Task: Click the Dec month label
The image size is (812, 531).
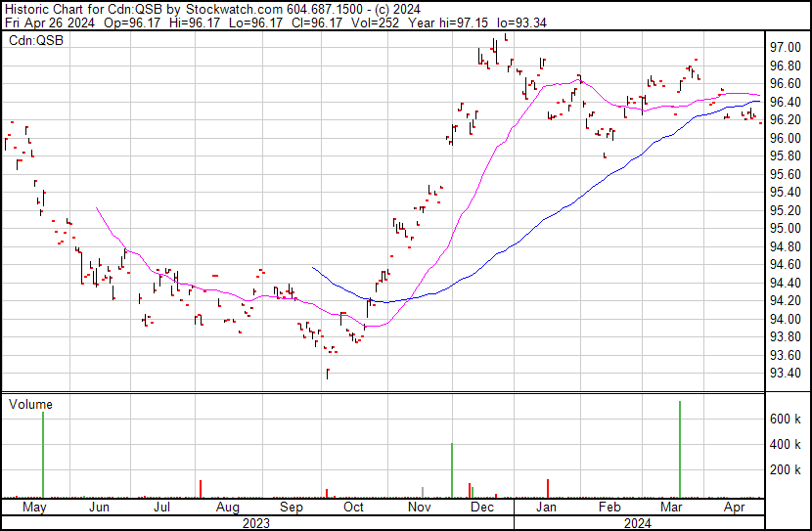Action: [482, 508]
